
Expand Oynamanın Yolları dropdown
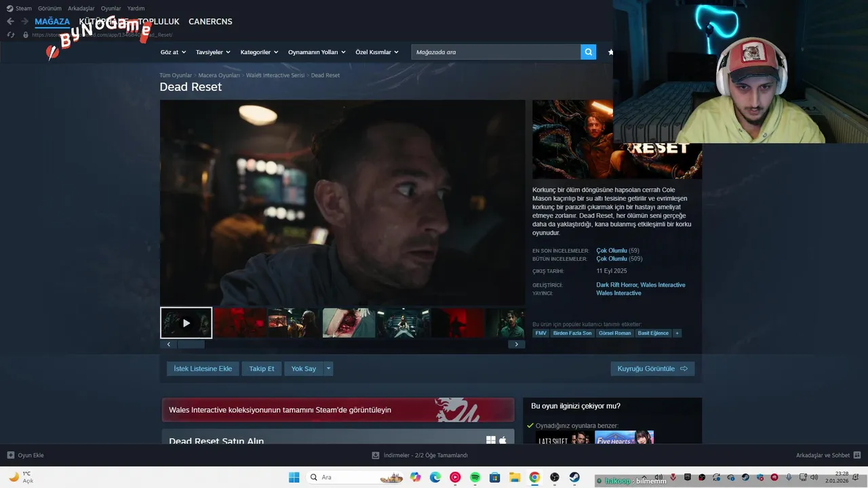coord(317,52)
